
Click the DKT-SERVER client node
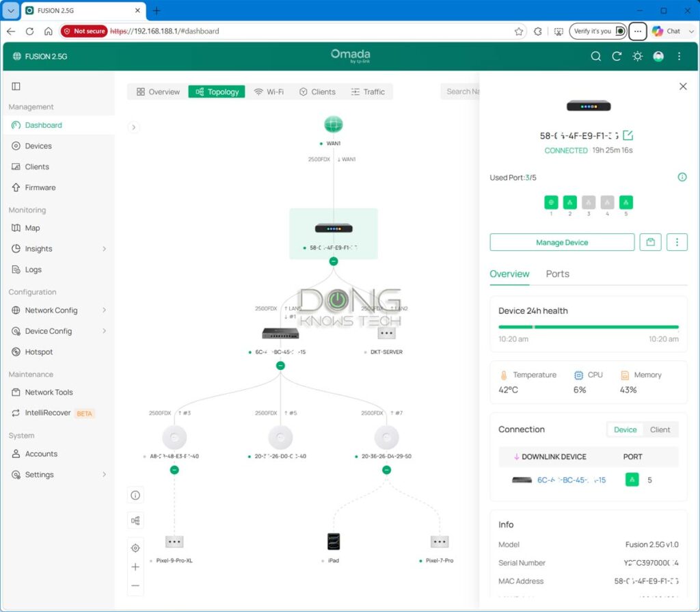pyautogui.click(x=386, y=333)
